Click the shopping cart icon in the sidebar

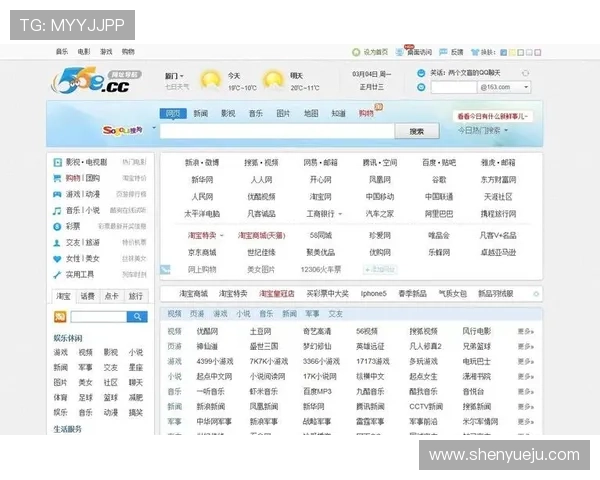[x=57, y=178]
